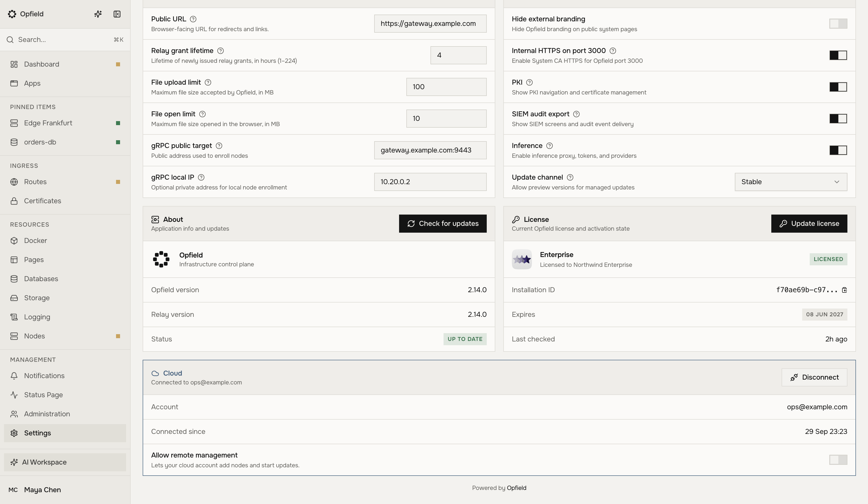Click the Update license button
The height and width of the screenshot is (504, 868).
pos(809,224)
